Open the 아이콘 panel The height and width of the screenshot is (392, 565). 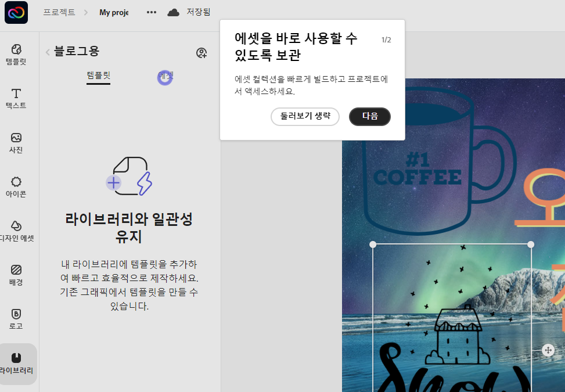tap(16, 187)
